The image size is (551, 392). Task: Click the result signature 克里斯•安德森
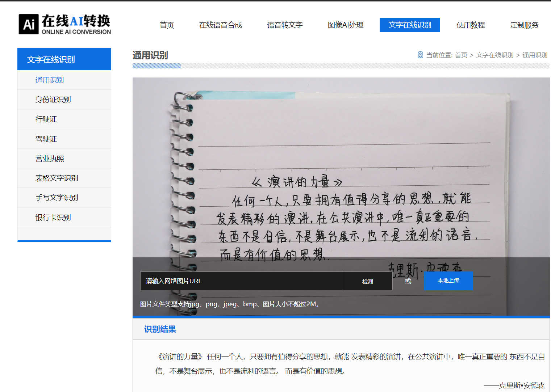pyautogui.click(x=522, y=385)
